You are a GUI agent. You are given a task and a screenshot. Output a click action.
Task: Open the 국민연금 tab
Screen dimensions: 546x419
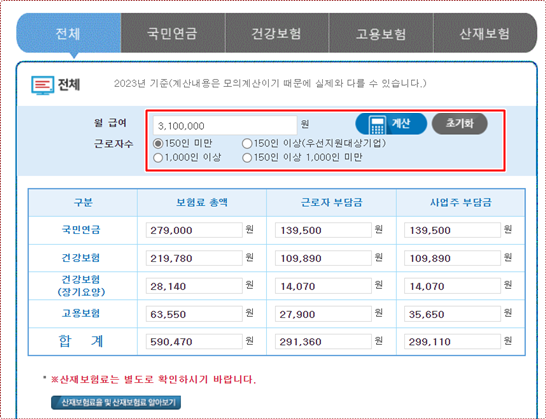173,33
